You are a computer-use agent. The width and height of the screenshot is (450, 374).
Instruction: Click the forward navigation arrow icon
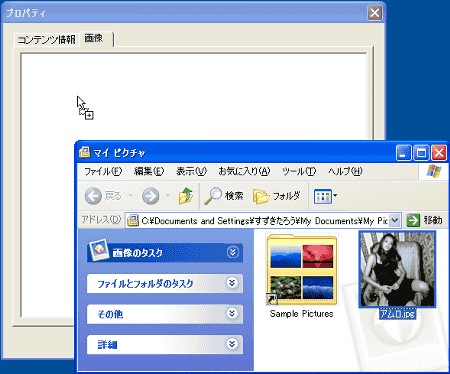pyautogui.click(x=150, y=196)
